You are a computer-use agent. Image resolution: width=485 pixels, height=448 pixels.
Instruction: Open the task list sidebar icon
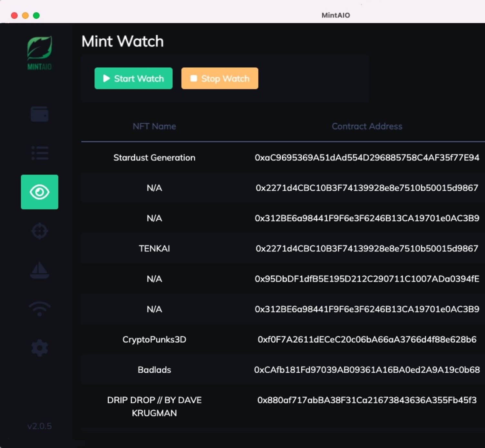(40, 153)
